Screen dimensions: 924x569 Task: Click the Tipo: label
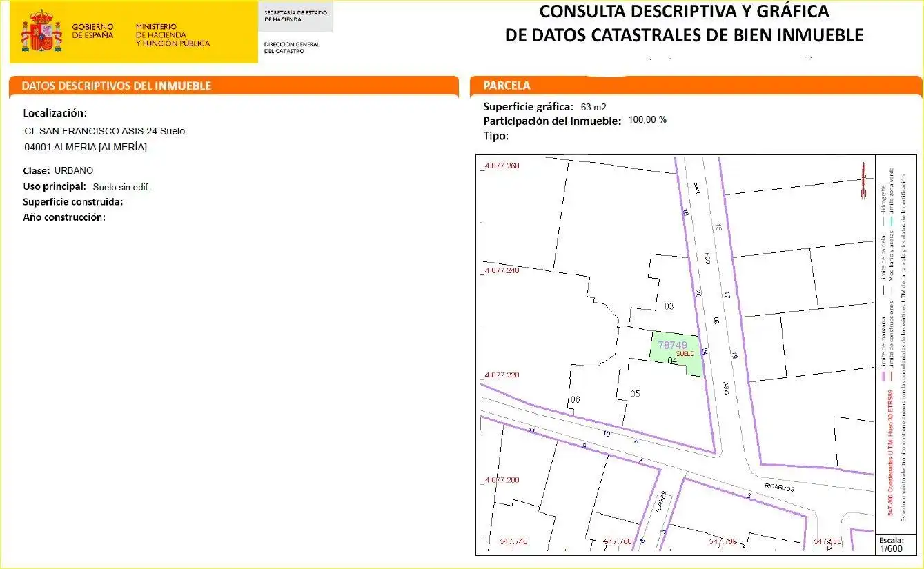(x=496, y=136)
